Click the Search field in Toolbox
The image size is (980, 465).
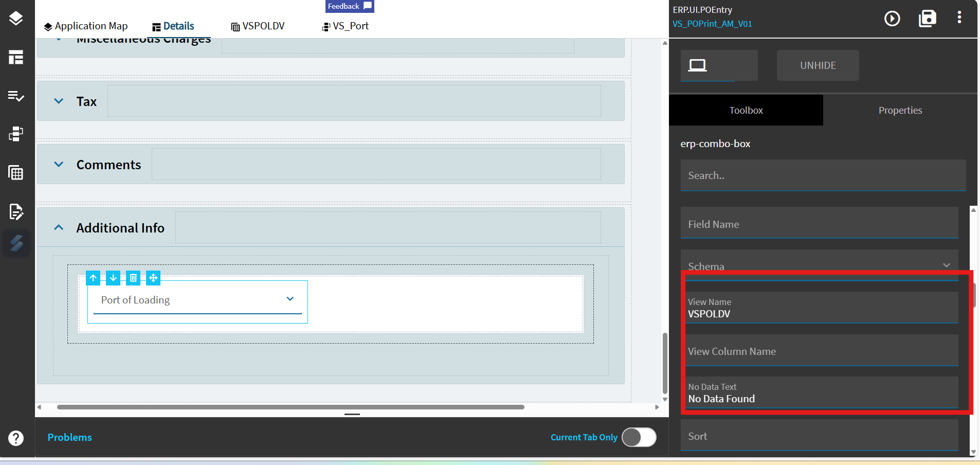click(x=823, y=175)
